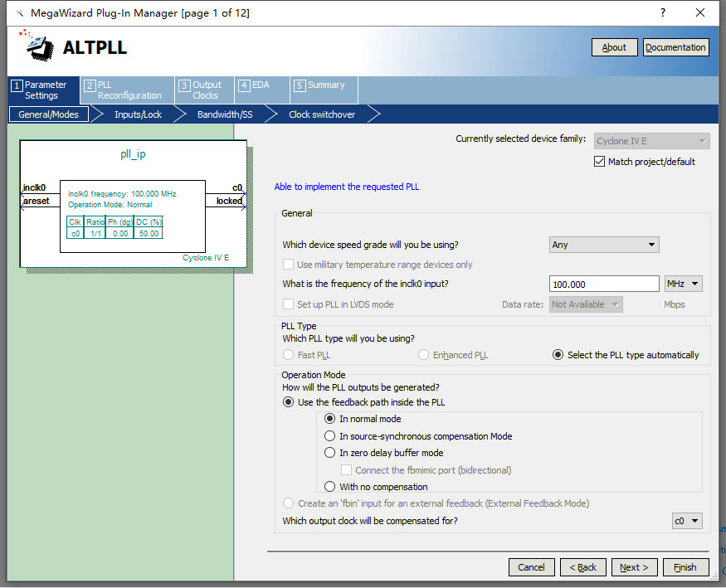Click 'Able to implement the requested PLL' message
Viewport: 726px width, 588px height.
point(347,187)
